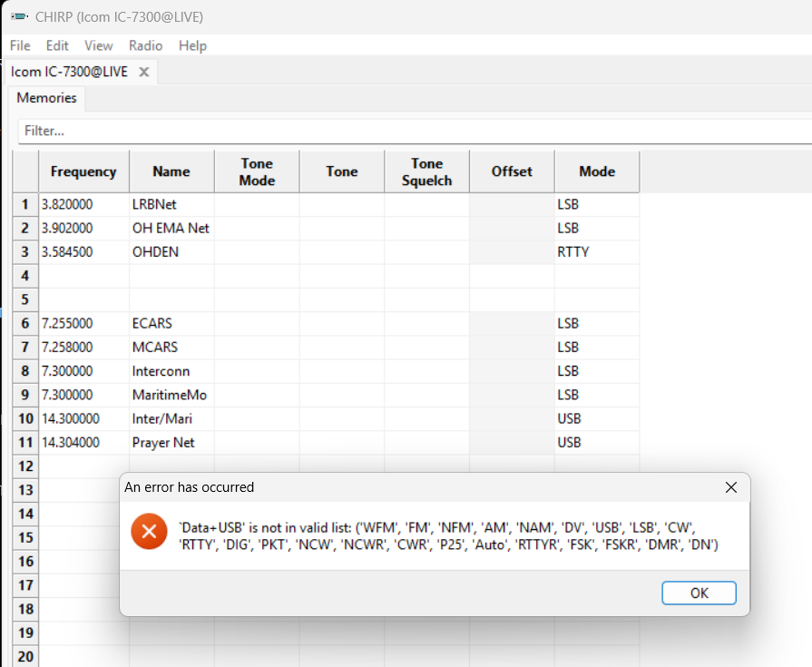
Task: Switch to the Memories tab
Action: pos(46,98)
